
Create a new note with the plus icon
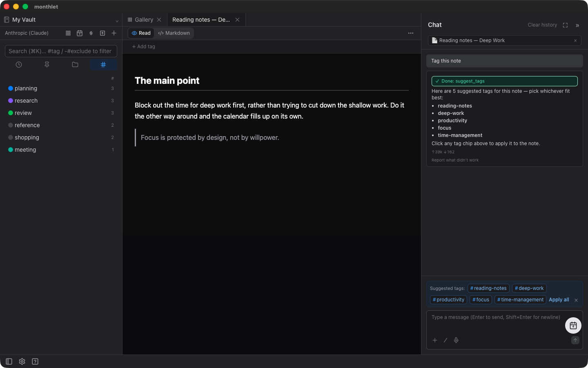(114, 33)
